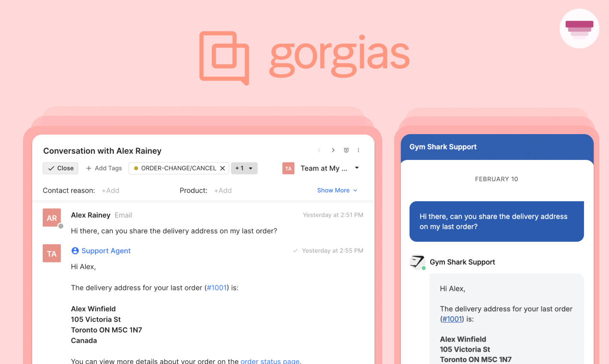Click the Yesterday at 2:51 PM timestamp
The height and width of the screenshot is (364, 609).
click(x=333, y=215)
